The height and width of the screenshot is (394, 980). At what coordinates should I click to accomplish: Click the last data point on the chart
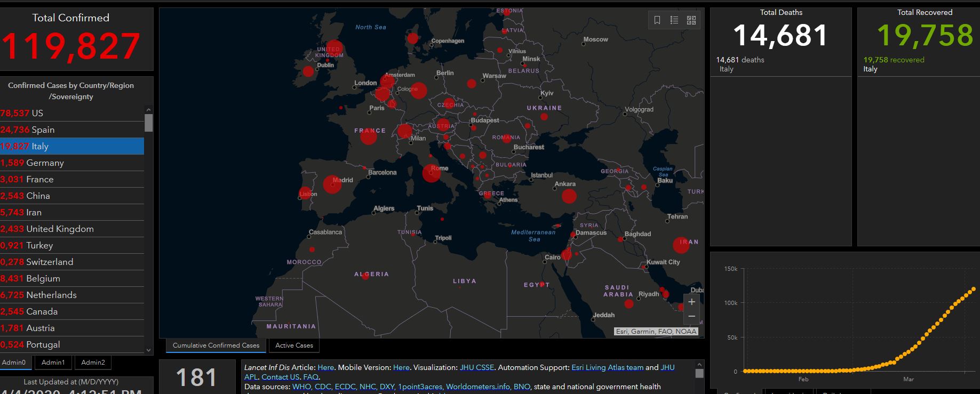tap(974, 289)
